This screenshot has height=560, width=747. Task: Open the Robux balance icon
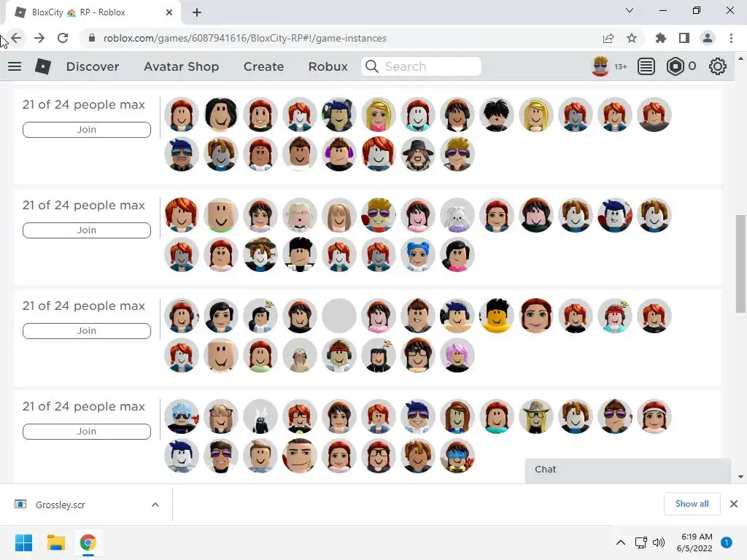tap(675, 66)
